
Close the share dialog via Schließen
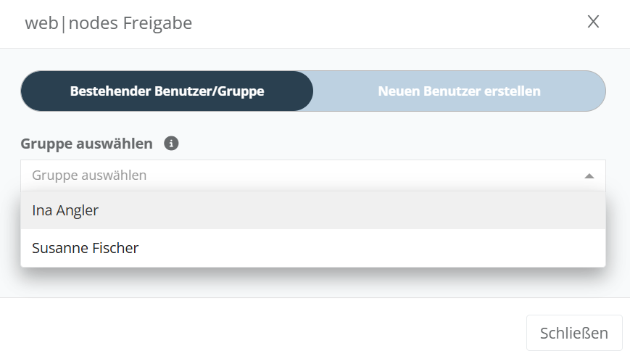tap(573, 334)
